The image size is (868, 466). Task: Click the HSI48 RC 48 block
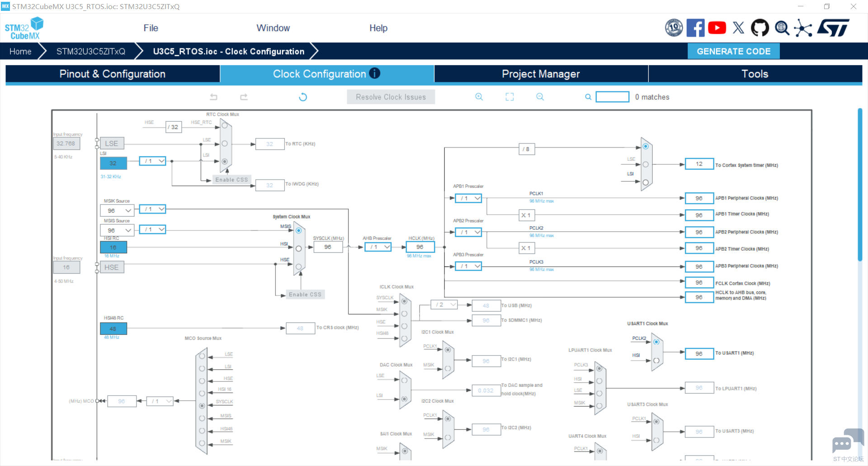[113, 329]
